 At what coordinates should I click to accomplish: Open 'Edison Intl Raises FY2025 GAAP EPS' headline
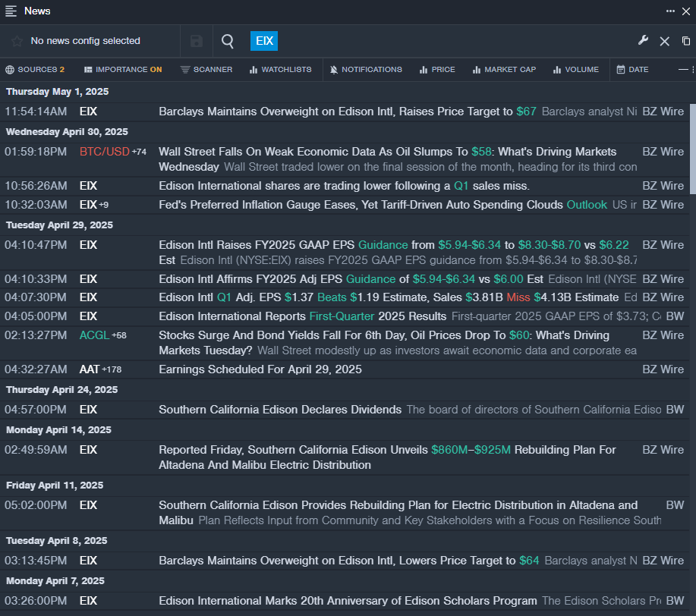point(394,253)
